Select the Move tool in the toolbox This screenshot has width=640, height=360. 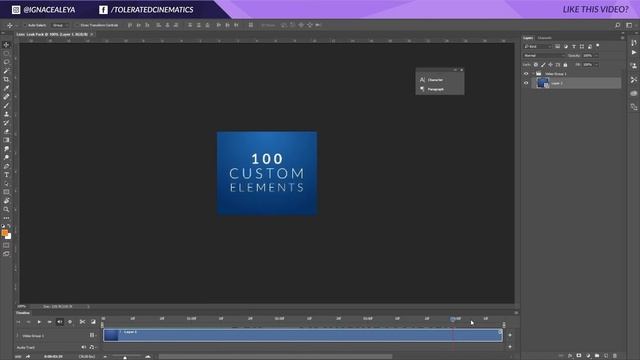(6, 44)
